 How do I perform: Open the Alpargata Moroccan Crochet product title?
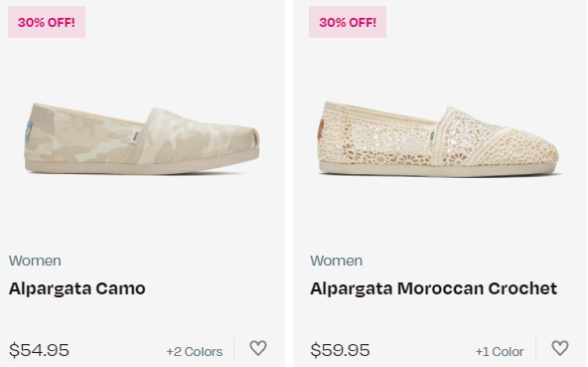pyautogui.click(x=433, y=288)
